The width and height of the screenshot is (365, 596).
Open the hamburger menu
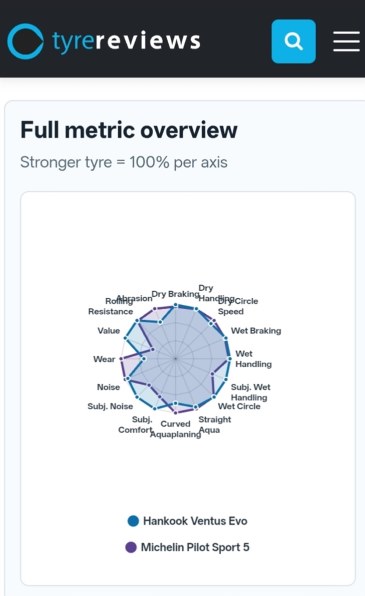(346, 41)
